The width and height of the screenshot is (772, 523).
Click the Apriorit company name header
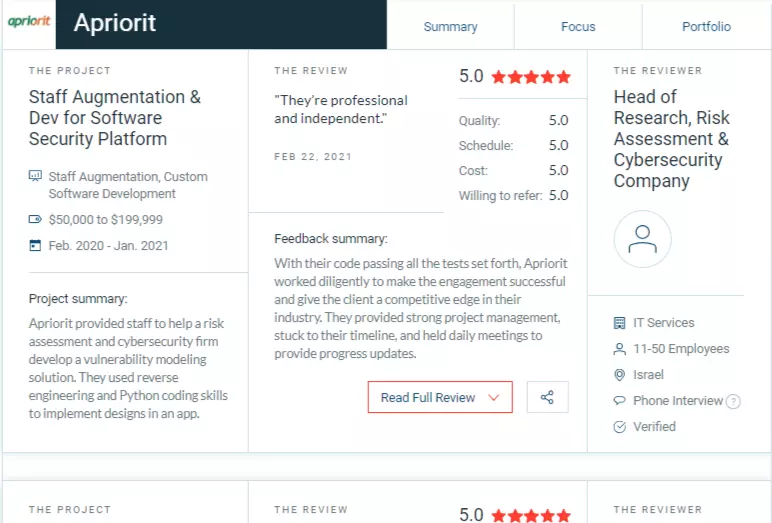click(115, 23)
